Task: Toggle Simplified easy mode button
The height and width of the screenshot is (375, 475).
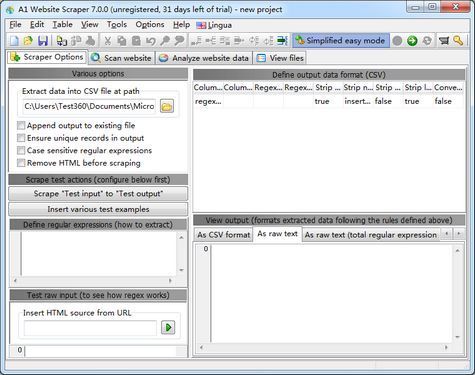Action: point(341,41)
